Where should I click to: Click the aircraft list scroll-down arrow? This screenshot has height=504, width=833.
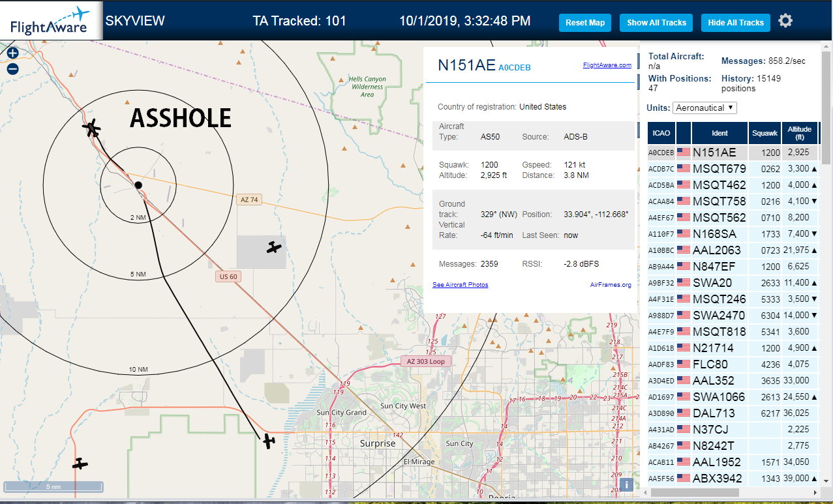[826, 481]
